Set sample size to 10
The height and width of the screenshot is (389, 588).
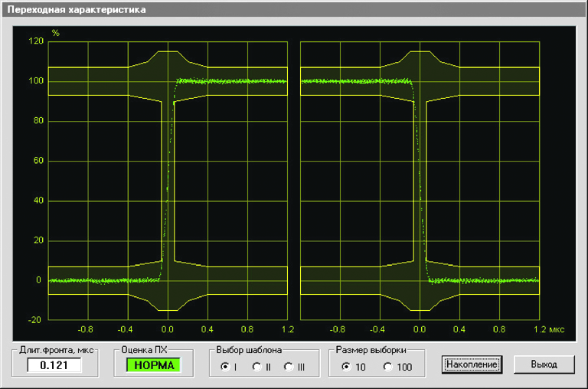click(x=346, y=367)
